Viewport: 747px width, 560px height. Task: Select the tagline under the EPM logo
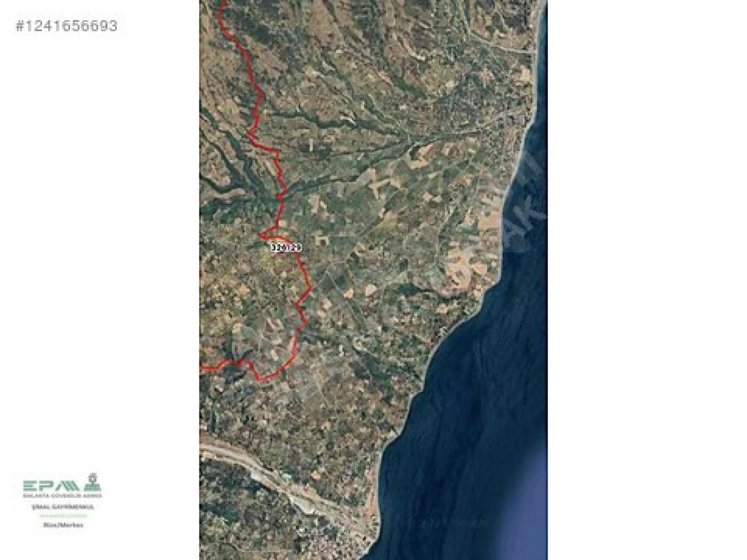[x=62, y=496]
